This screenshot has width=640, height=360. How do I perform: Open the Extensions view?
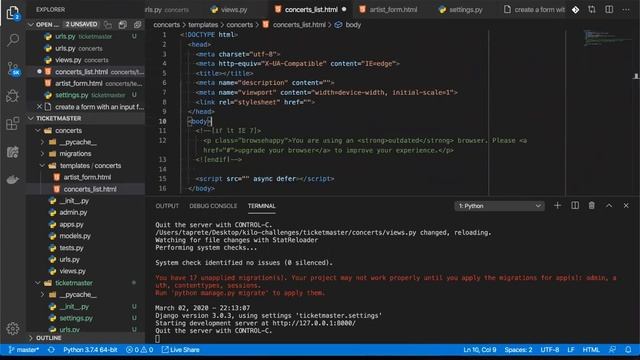pos(13,123)
